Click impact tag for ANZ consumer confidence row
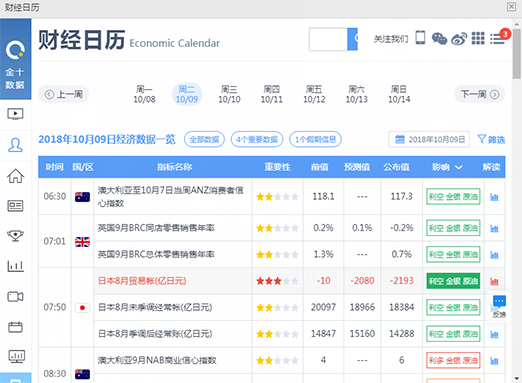The image size is (522, 383). [x=453, y=197]
